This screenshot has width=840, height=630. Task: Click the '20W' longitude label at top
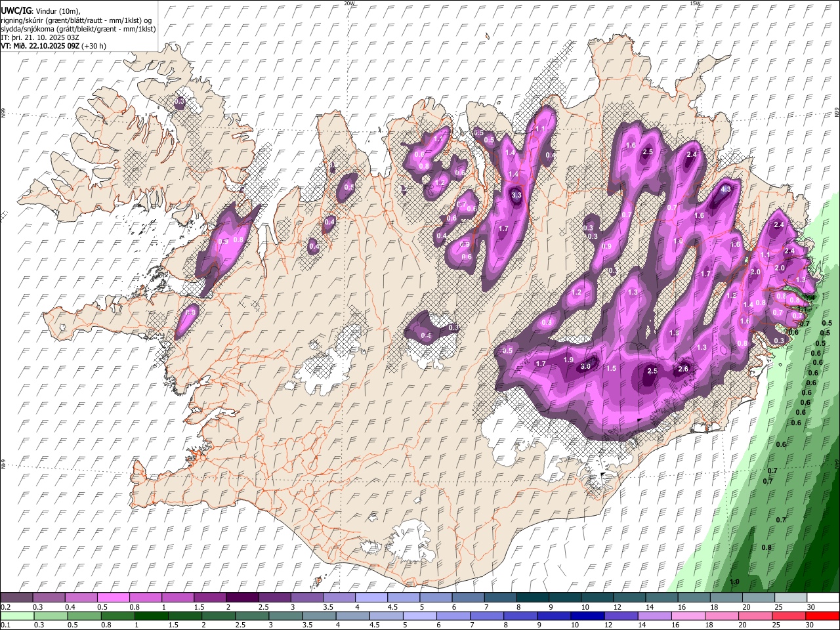(x=349, y=3)
